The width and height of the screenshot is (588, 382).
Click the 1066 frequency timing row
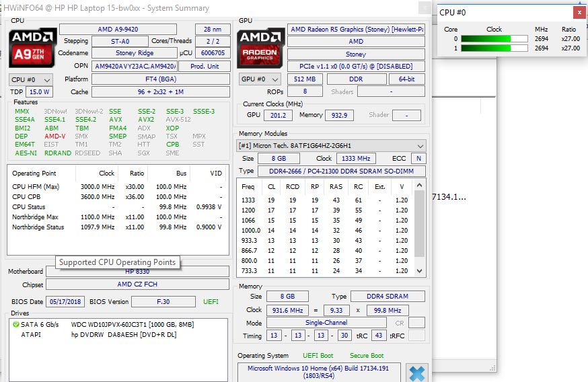tap(325, 221)
